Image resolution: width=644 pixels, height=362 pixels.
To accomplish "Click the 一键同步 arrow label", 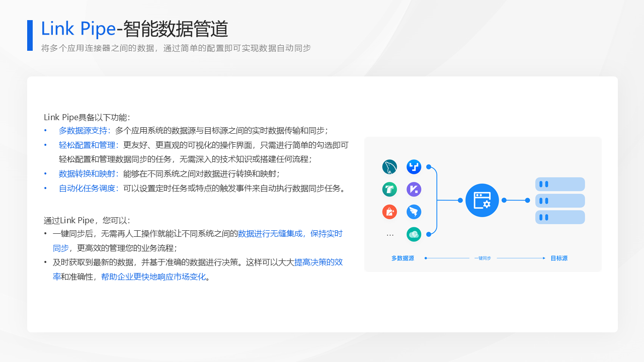I will tap(482, 258).
